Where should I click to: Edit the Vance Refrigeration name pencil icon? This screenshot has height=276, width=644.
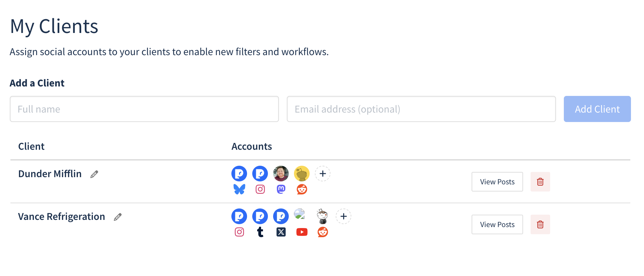pyautogui.click(x=118, y=217)
